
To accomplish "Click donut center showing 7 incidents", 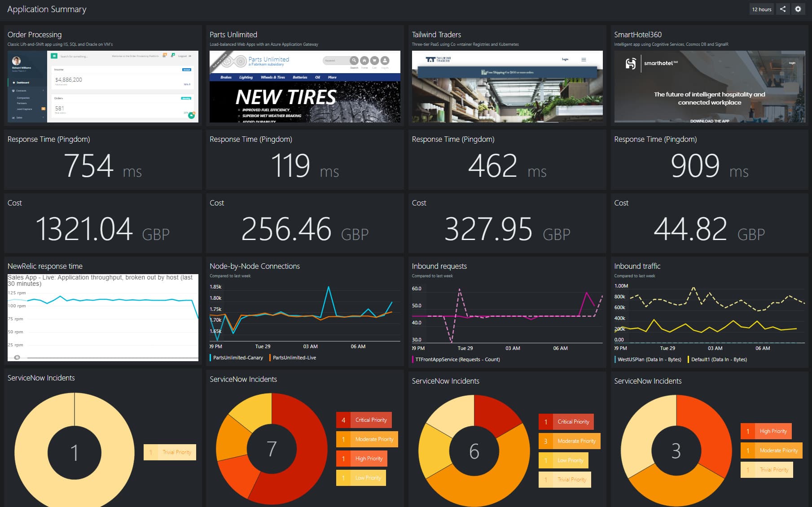I will click(x=272, y=449).
